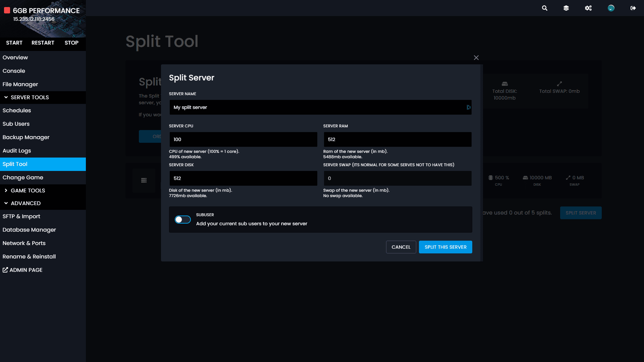Click the list/console icon on Split Tool page

(x=144, y=180)
